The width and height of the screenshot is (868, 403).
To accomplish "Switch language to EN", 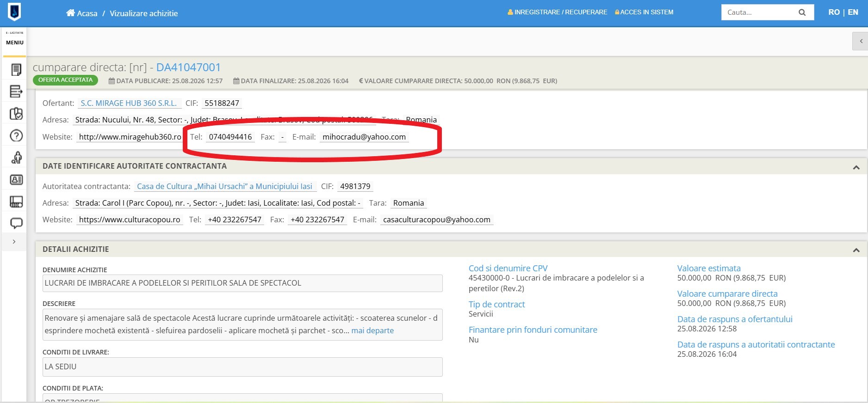I will (853, 12).
